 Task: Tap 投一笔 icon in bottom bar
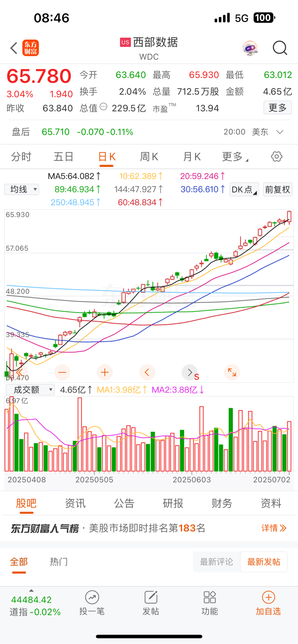coord(92,597)
